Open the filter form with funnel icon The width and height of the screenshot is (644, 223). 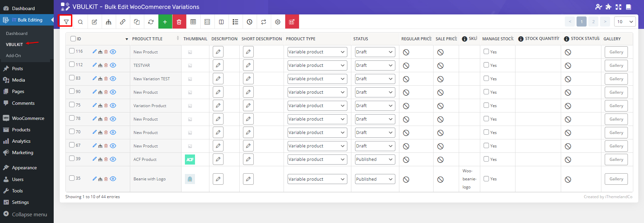coord(66,22)
